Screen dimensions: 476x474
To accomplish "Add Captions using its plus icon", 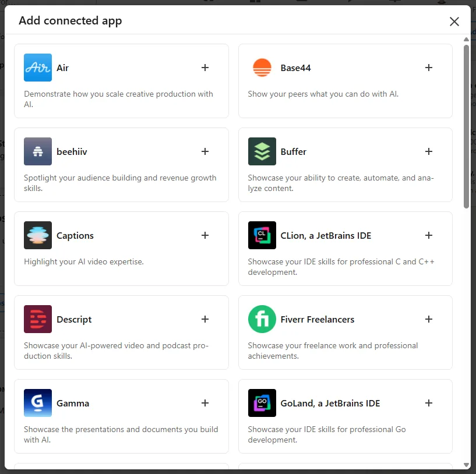I will tap(205, 235).
